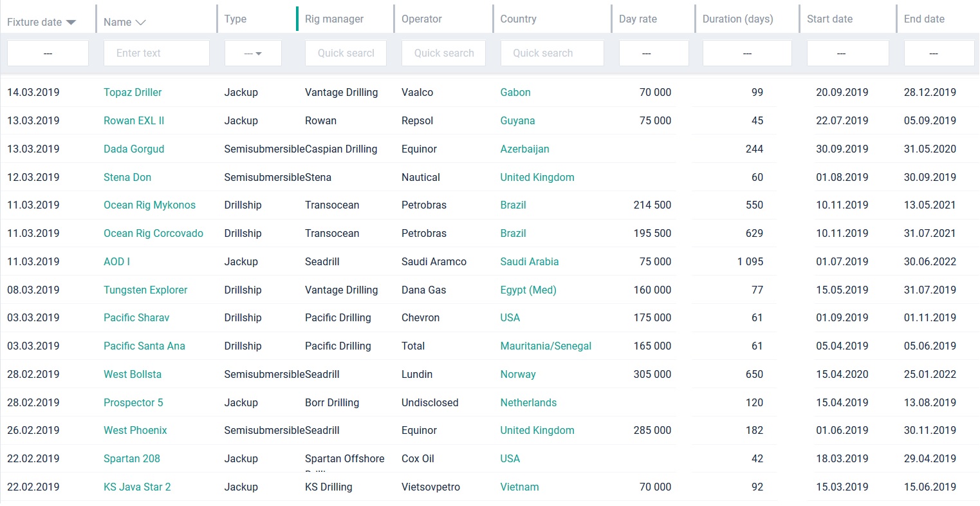980x506 pixels.
Task: Open the Ocean Rig Mykonos link
Action: [149, 205]
